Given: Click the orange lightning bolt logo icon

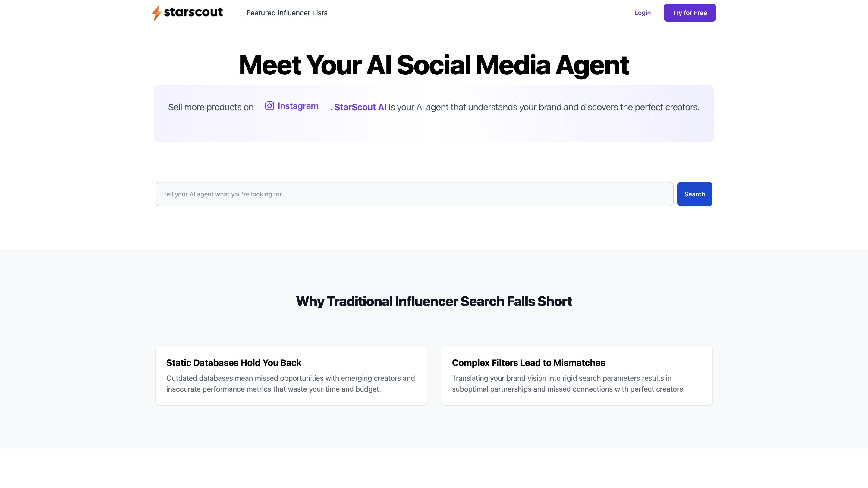Looking at the screenshot, I should (x=156, y=13).
